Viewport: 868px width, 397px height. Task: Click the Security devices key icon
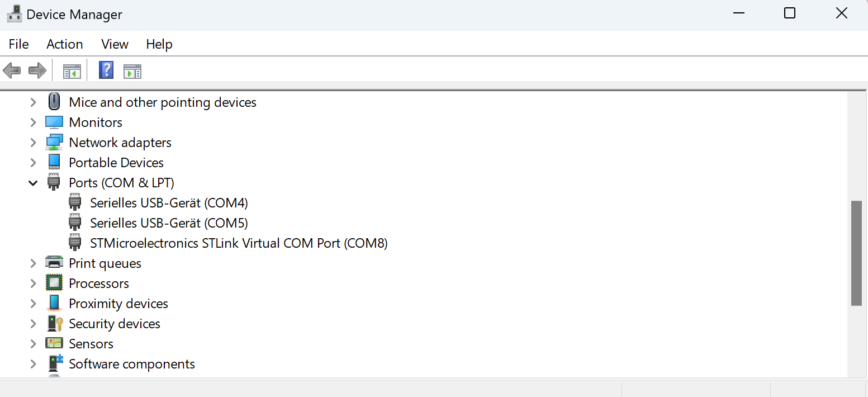(x=54, y=323)
